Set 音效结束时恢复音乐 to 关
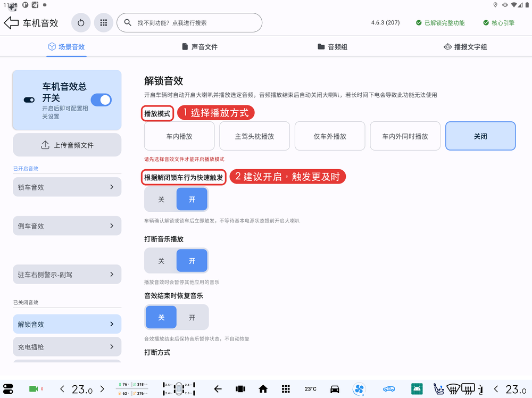This screenshot has width=532, height=398. [161, 317]
